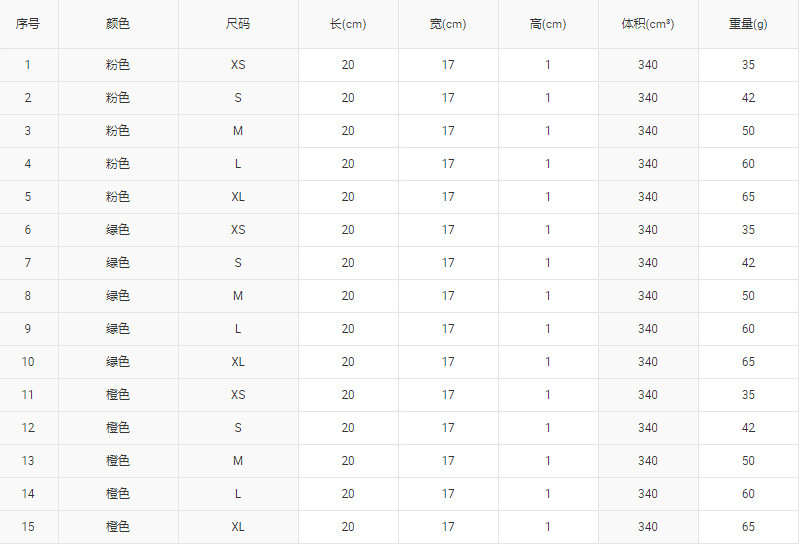Select the 体积(cm³) column header
Image resolution: width=804 pixels, height=558 pixels.
pyautogui.click(x=648, y=24)
